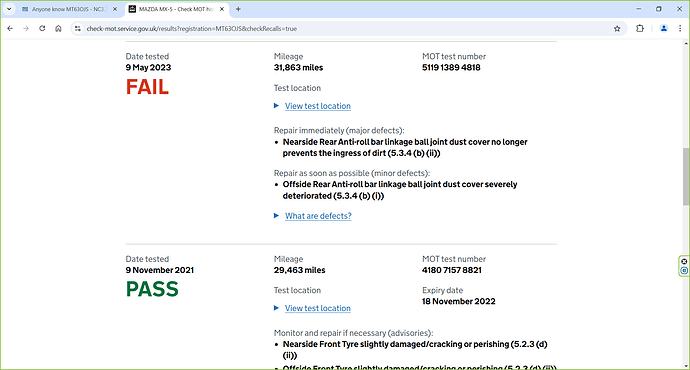Click the expiry date '18 November 2022'

(459, 301)
